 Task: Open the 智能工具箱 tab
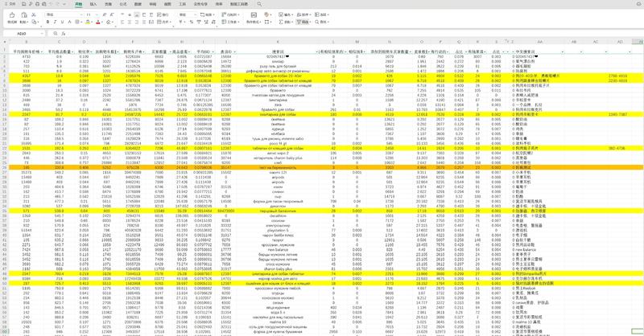coord(237,4)
